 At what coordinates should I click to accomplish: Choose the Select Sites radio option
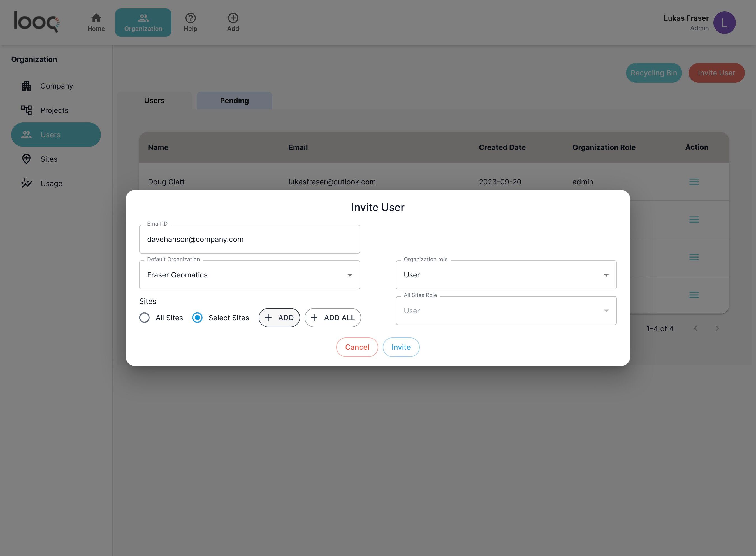point(198,318)
